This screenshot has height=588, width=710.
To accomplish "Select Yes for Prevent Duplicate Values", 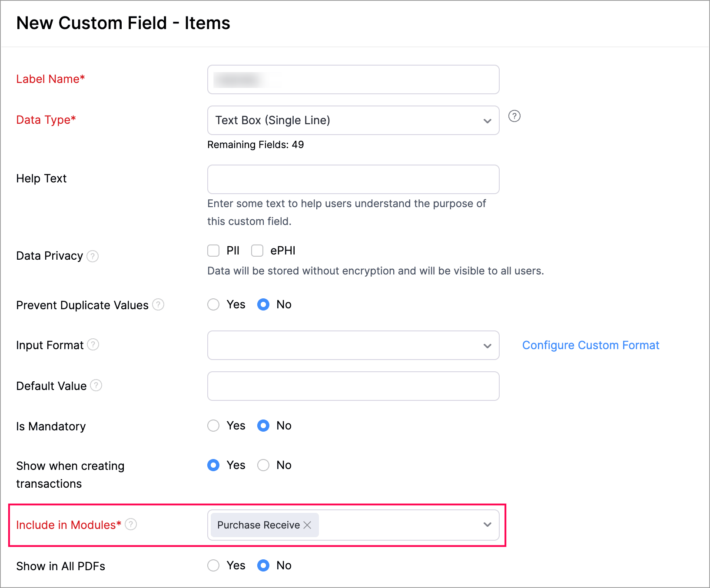I will (213, 304).
